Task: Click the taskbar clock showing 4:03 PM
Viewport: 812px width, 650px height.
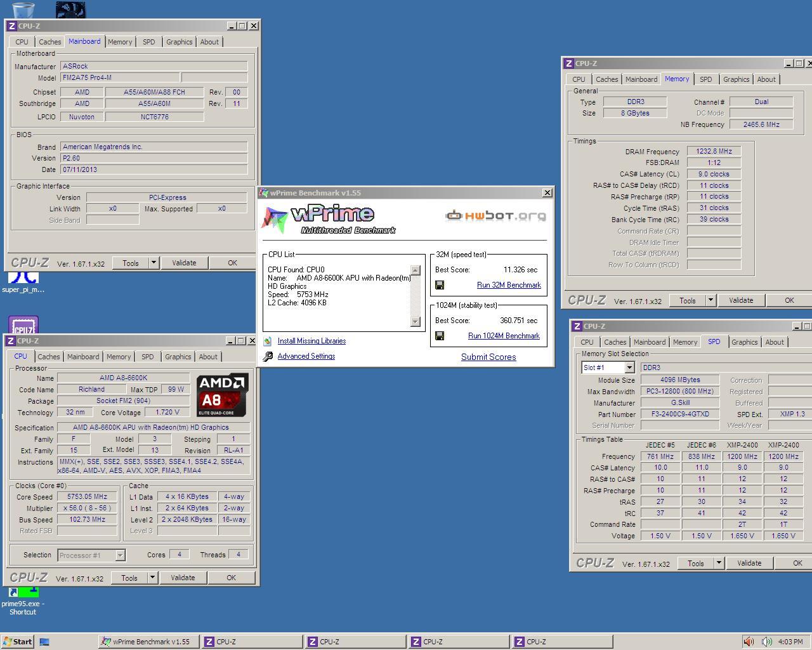Action: click(x=790, y=642)
